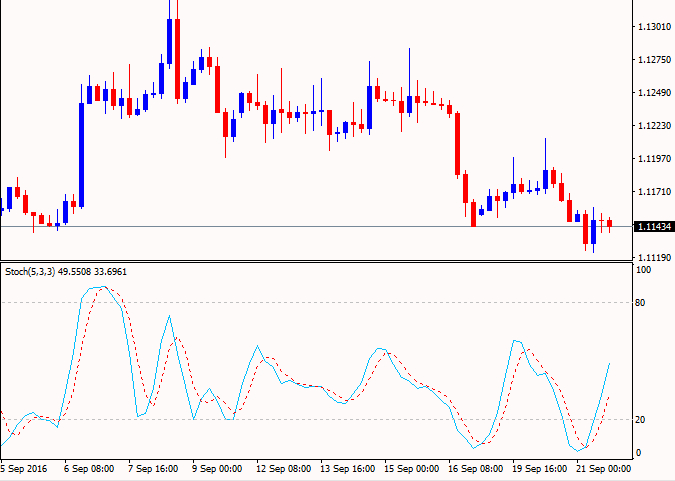Click the 100 level on stochastic scale

644,270
